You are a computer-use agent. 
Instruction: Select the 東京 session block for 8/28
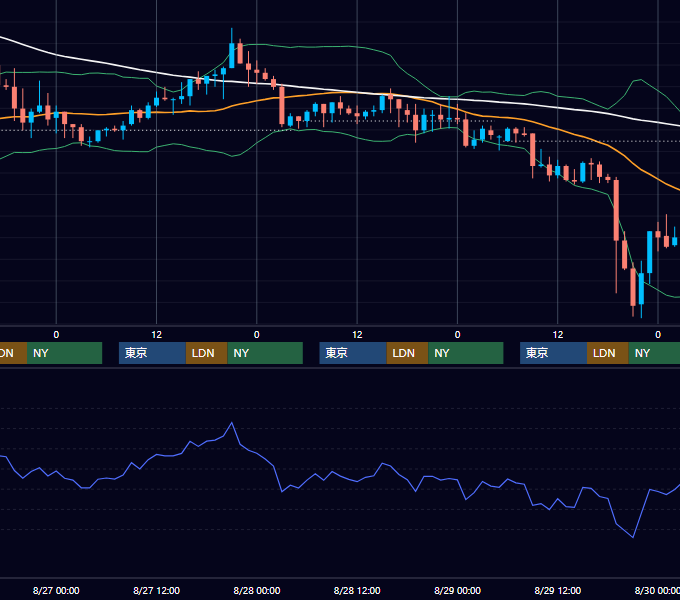click(353, 353)
